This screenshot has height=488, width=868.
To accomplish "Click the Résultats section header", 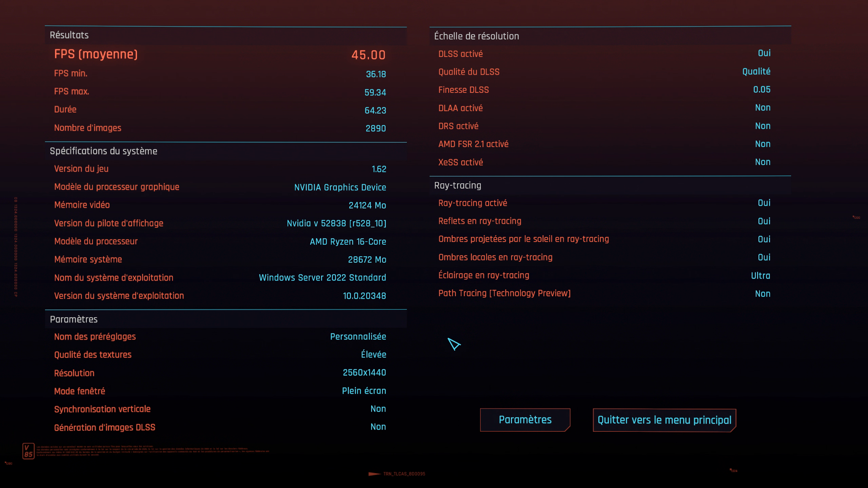I will pyautogui.click(x=69, y=35).
